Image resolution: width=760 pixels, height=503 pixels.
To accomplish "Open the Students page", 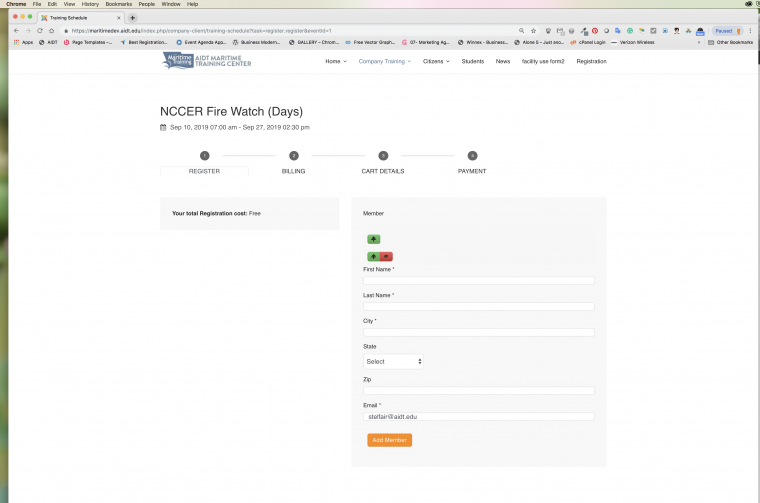I will (x=473, y=62).
